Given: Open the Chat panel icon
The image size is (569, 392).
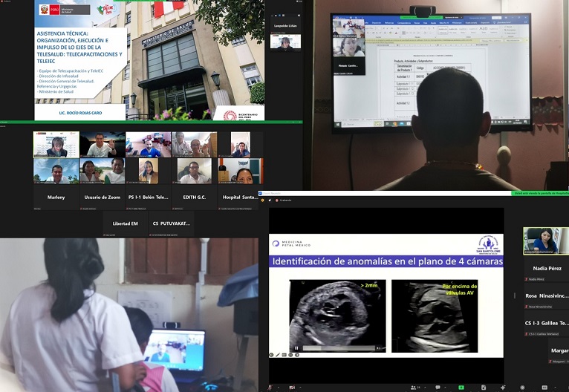Looking at the screenshot, I should coord(438,388).
